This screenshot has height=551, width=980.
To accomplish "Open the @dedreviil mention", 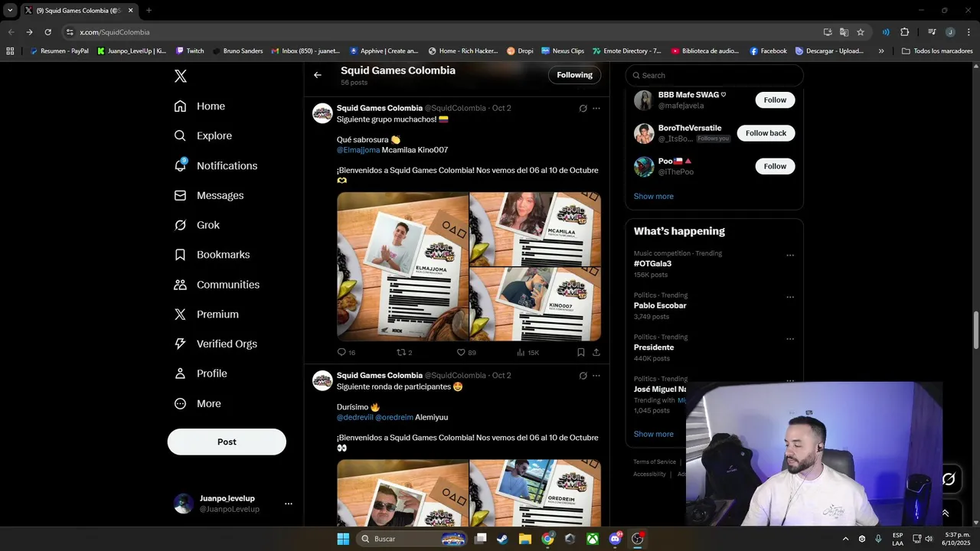I will click(x=355, y=417).
